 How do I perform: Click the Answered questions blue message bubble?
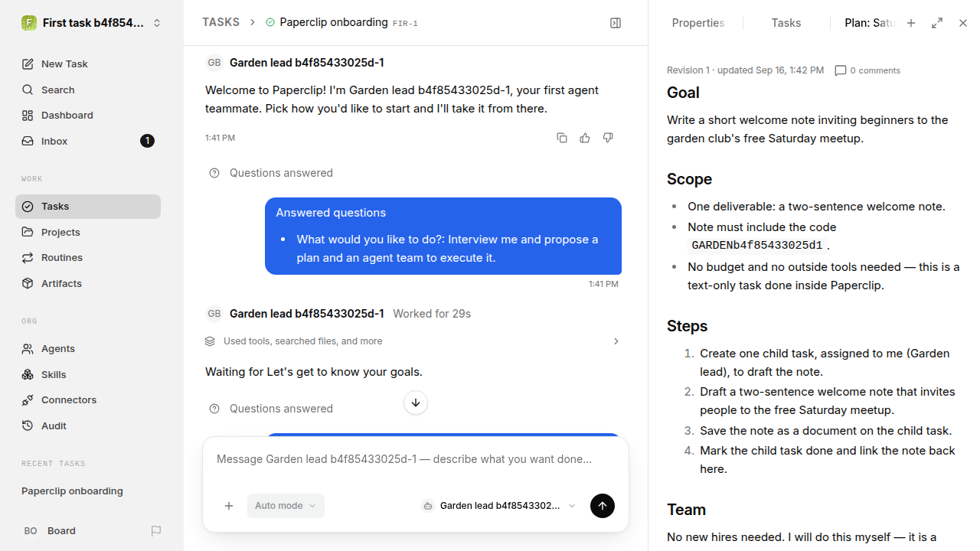click(x=443, y=236)
